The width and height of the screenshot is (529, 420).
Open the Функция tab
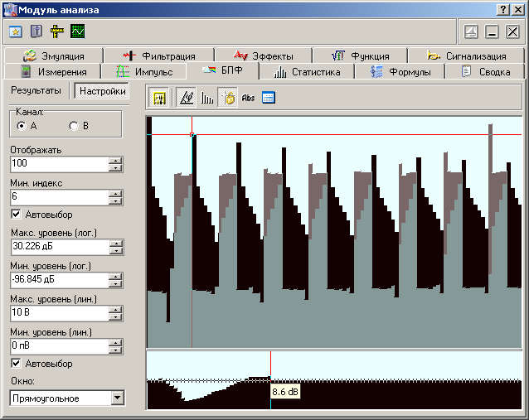pos(361,56)
